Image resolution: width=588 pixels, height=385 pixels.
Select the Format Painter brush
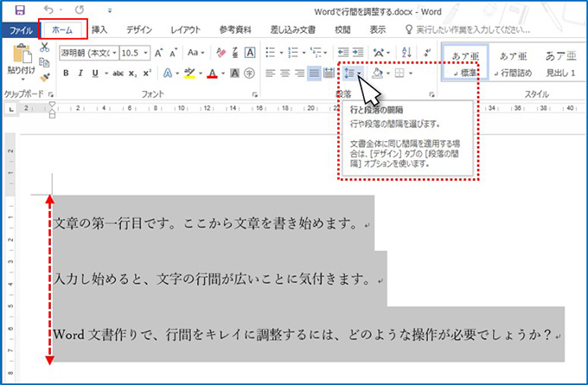coord(45,77)
